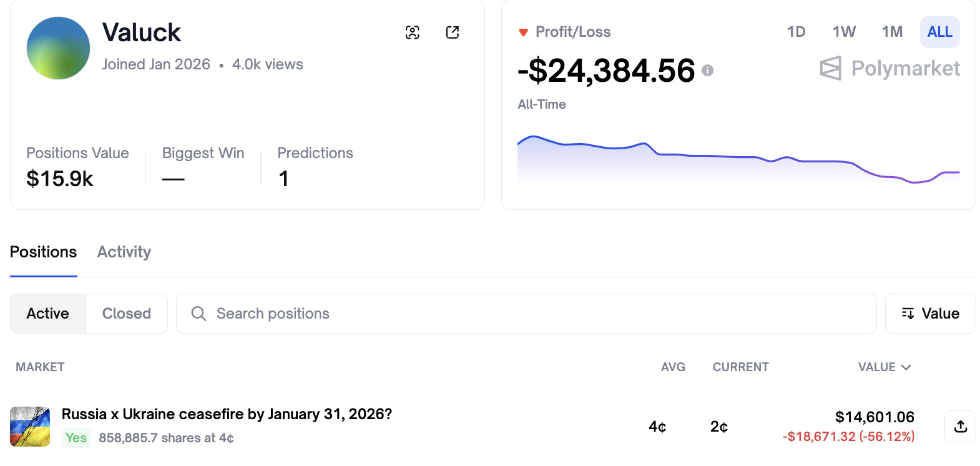Open the external link icon for profile
The height and width of the screenshot is (466, 980).
click(x=453, y=32)
